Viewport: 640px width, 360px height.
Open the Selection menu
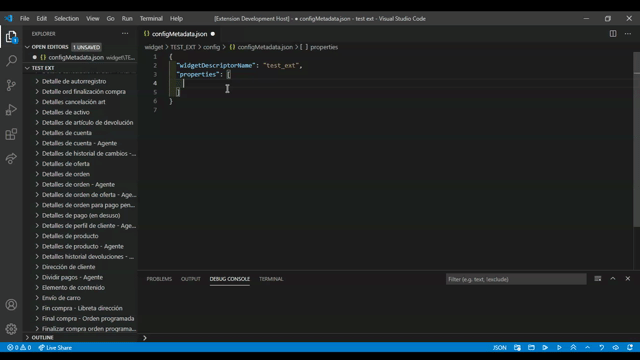(x=67, y=18)
